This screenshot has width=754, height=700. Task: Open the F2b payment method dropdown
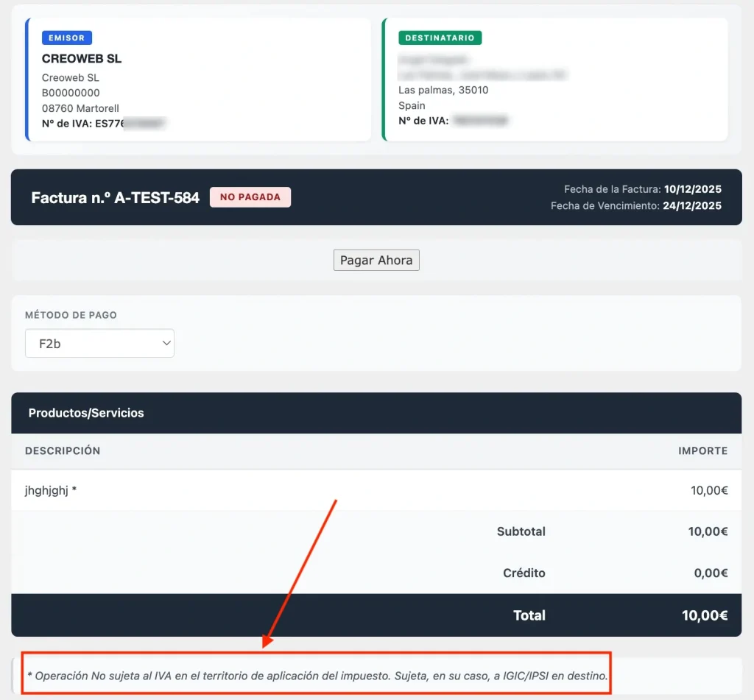(x=99, y=343)
